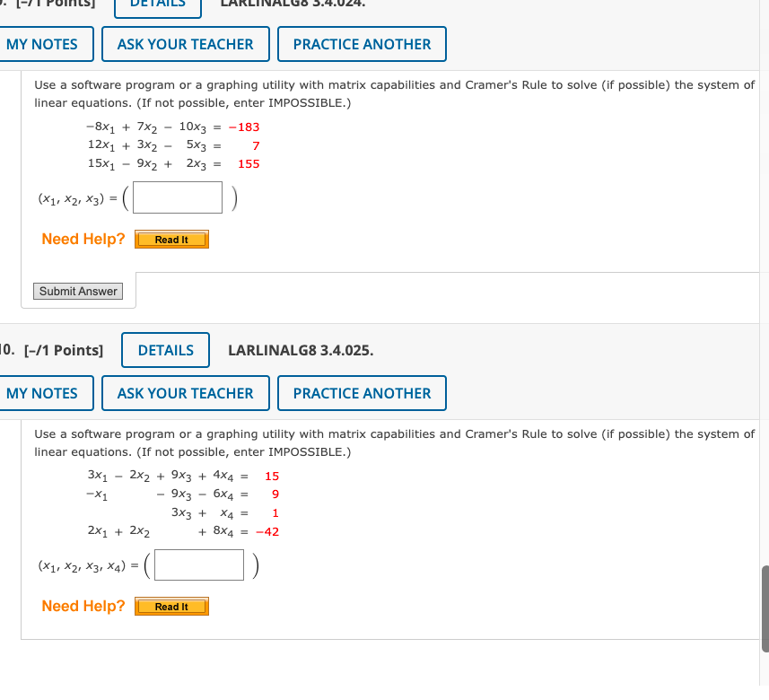The image size is (769, 700).
Task: Click ASK YOUR TEACHER for the first problem
Action: click(185, 43)
